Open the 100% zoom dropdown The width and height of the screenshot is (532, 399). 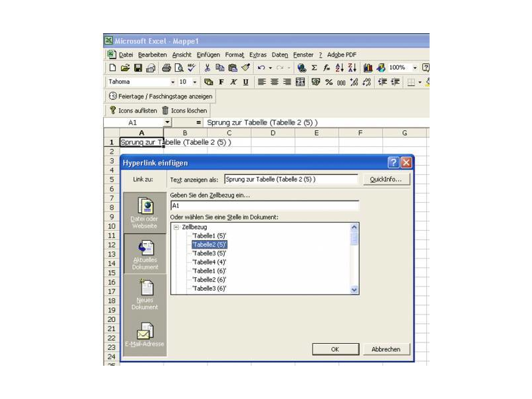414,68
